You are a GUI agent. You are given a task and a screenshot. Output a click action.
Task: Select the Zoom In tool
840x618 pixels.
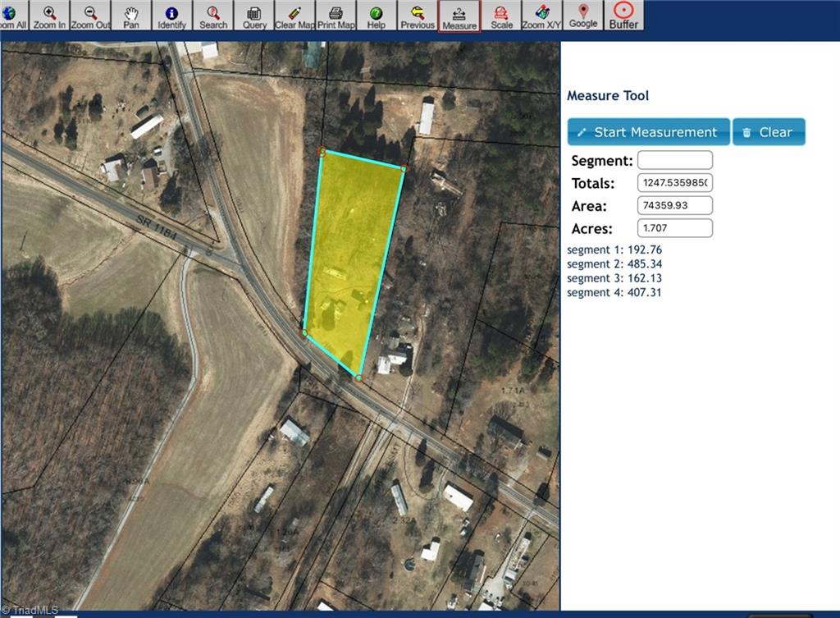coord(49,16)
